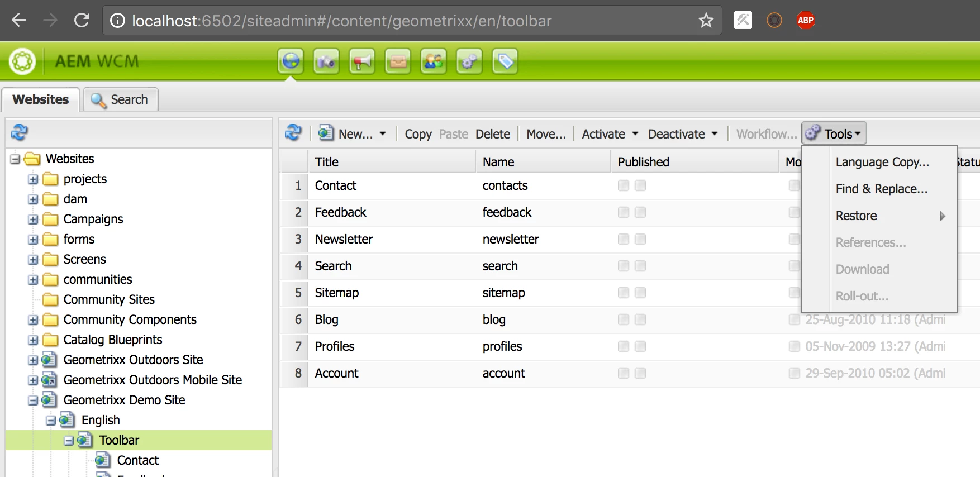Image resolution: width=980 pixels, height=477 pixels.
Task: Refresh the site tree panel
Action: pos(20,132)
